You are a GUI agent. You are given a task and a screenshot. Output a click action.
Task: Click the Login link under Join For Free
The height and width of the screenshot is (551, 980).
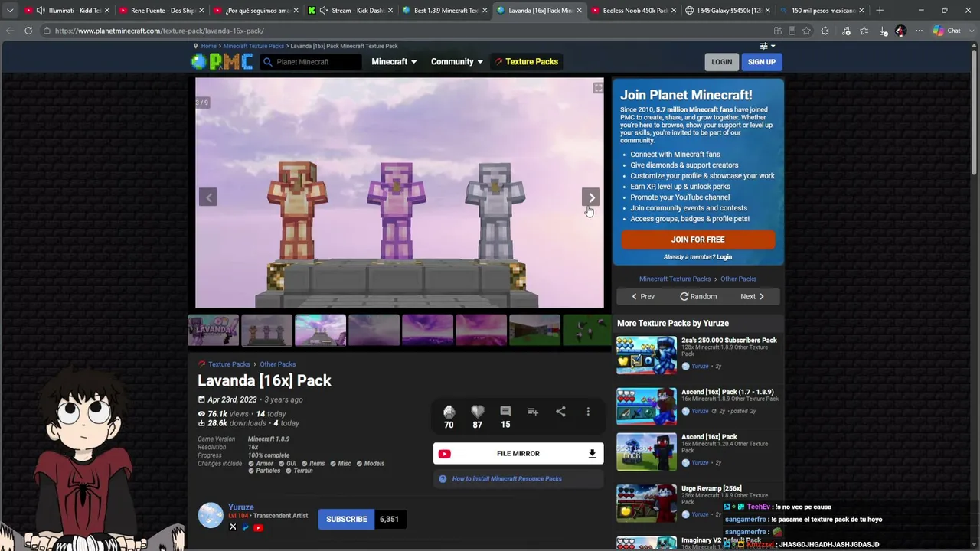(x=724, y=257)
